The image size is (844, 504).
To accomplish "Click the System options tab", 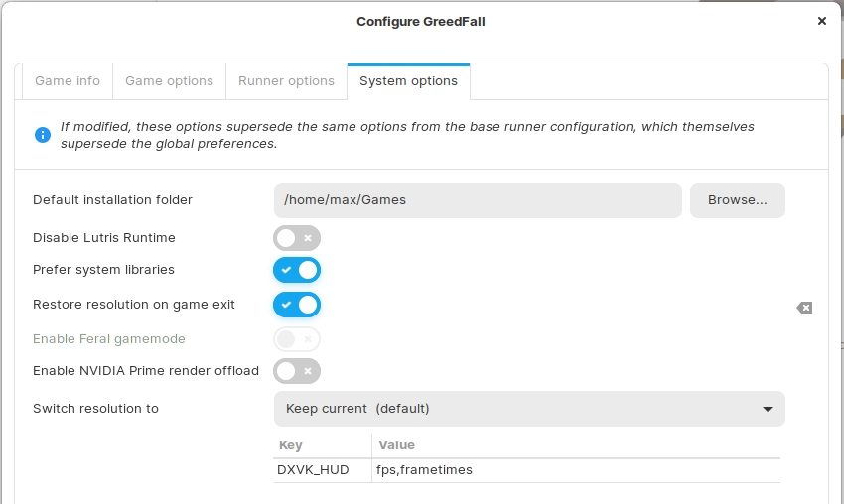I will tap(408, 81).
